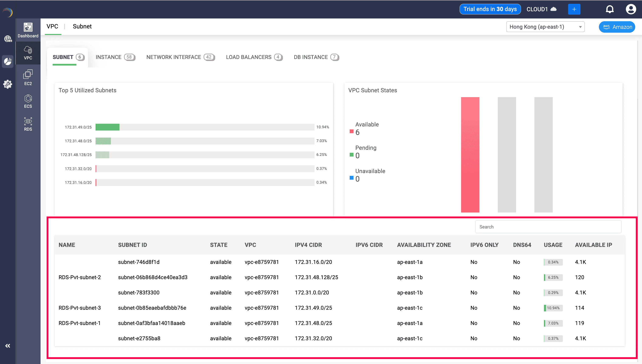
Task: Click the blue plus button in header
Action: 574,9
